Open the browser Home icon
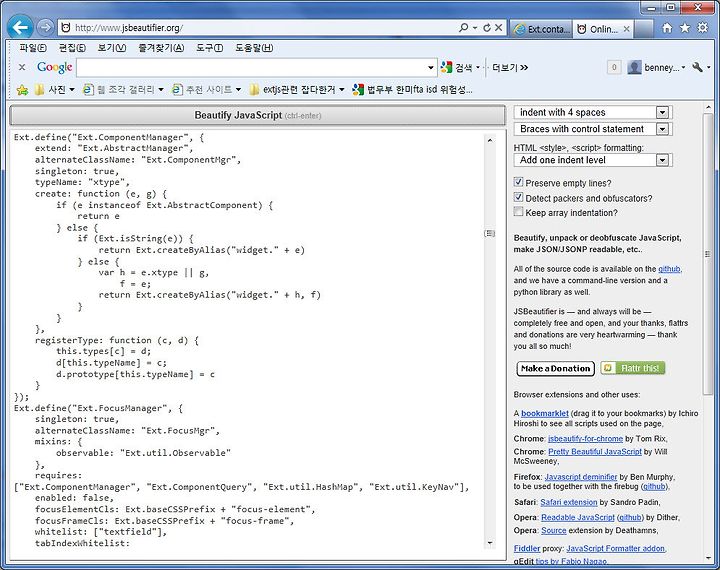Viewport: 720px width, 570px height. pos(667,28)
